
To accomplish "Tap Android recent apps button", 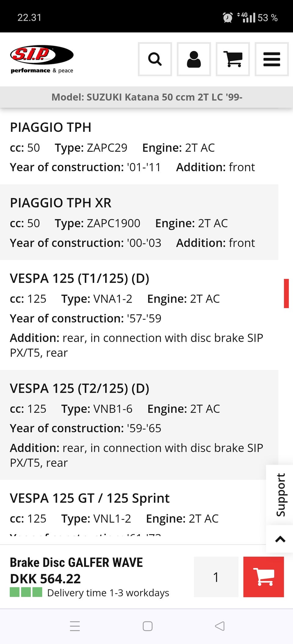I will tap(75, 626).
